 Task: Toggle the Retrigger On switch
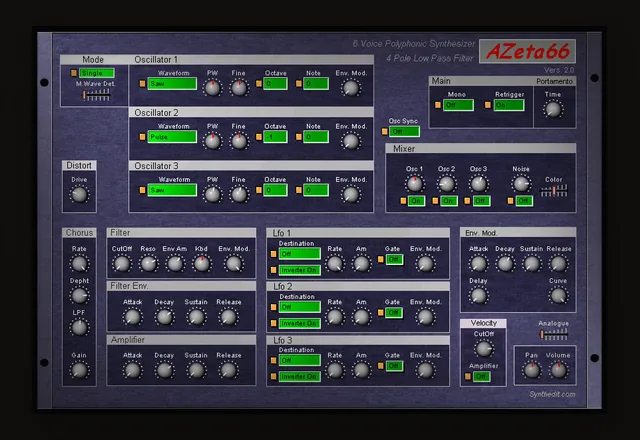(x=509, y=105)
